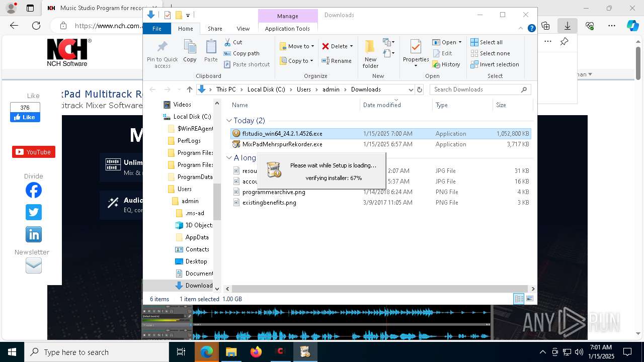Switch to the View ribbon tab
Viewport: 644px width, 362px height.
pyautogui.click(x=243, y=29)
